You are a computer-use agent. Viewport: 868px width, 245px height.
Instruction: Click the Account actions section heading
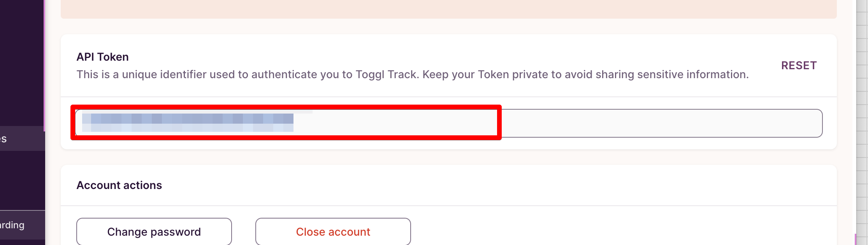click(119, 185)
